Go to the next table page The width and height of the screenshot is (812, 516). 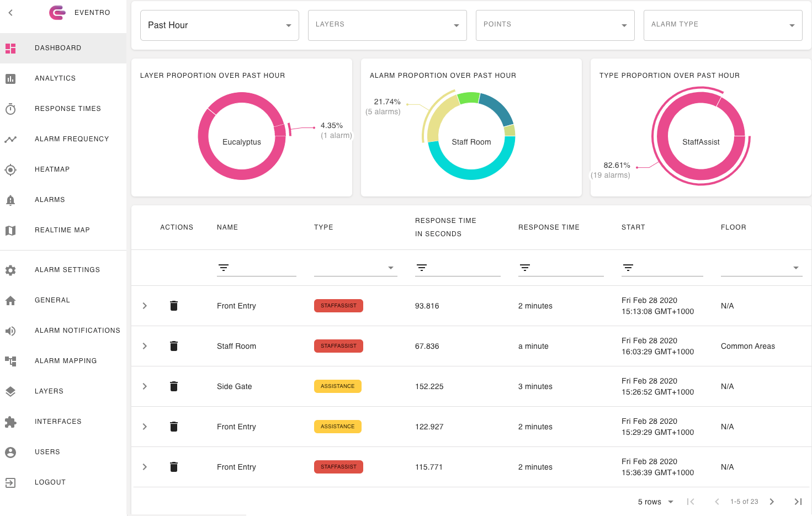pos(772,502)
